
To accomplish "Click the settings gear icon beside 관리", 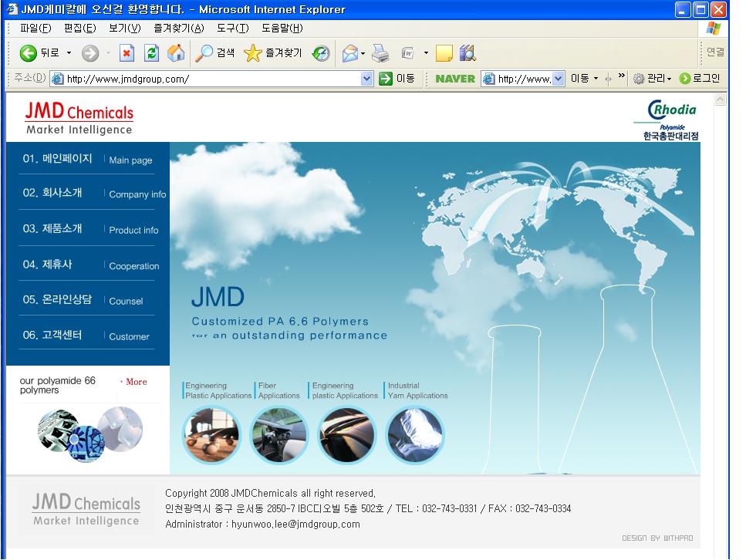I will coord(639,79).
